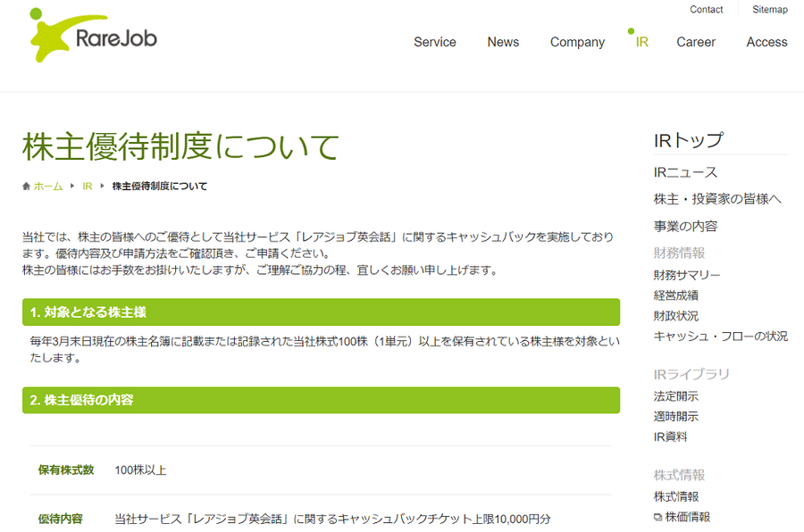Open the Company menu item
The image size is (804, 532).
[x=577, y=42]
